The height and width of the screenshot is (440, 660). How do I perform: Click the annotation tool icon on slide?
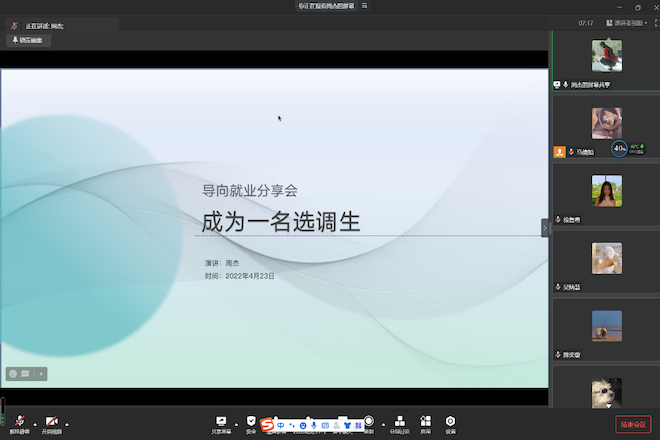[x=14, y=374]
